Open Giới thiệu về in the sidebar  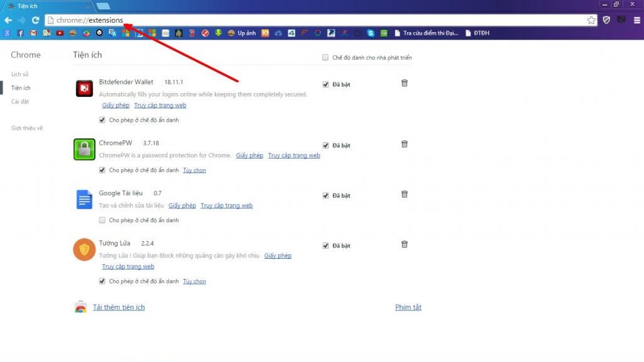[x=26, y=128]
